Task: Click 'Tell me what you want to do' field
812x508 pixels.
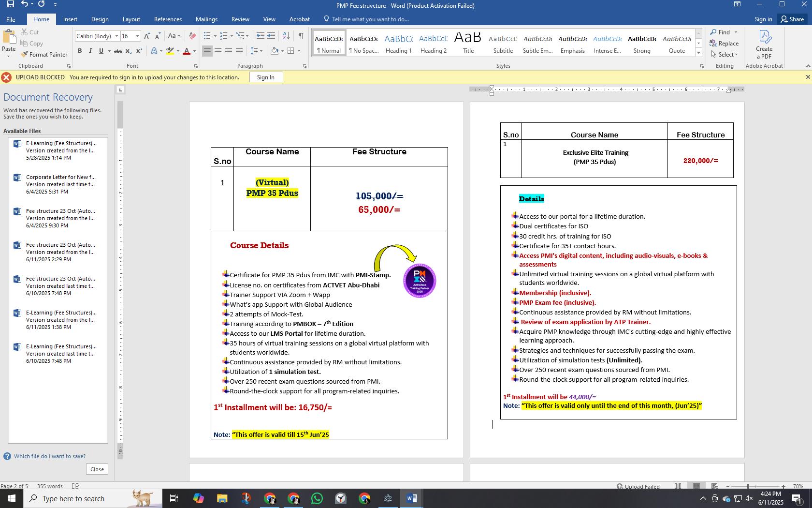Action: click(x=370, y=19)
